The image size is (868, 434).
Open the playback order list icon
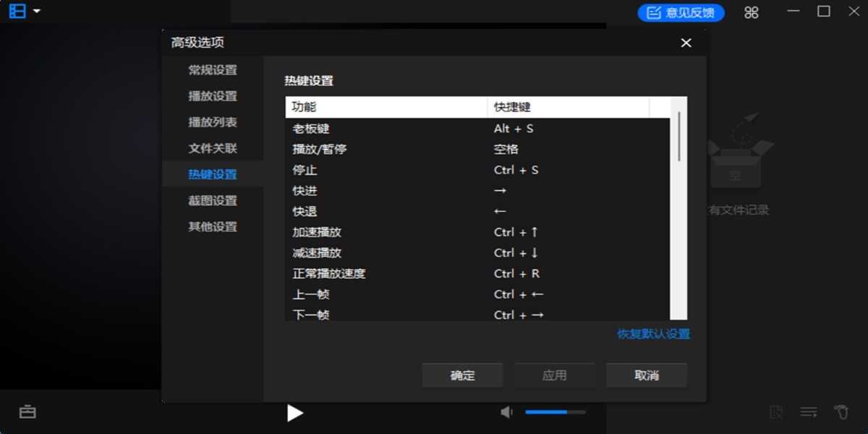point(808,412)
